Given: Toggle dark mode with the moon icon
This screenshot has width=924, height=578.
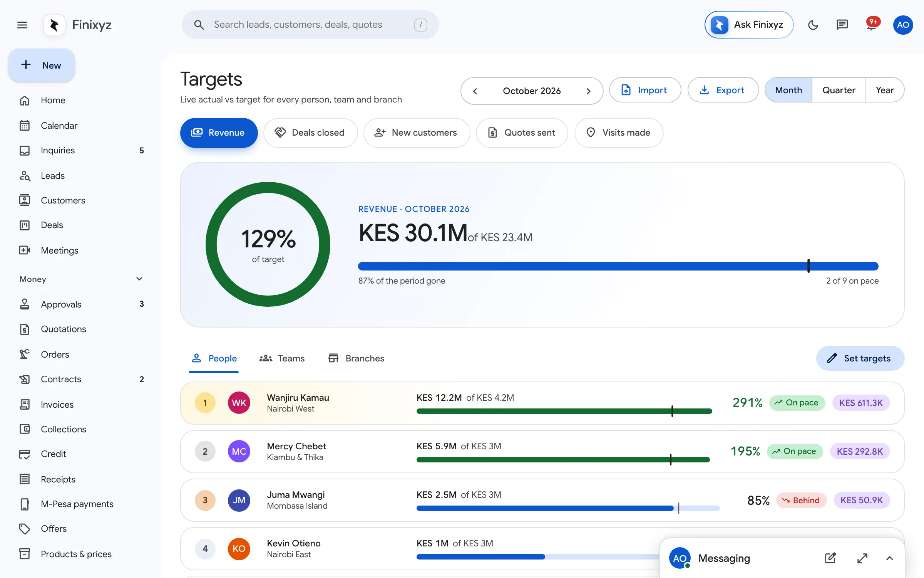Looking at the screenshot, I should click(813, 25).
